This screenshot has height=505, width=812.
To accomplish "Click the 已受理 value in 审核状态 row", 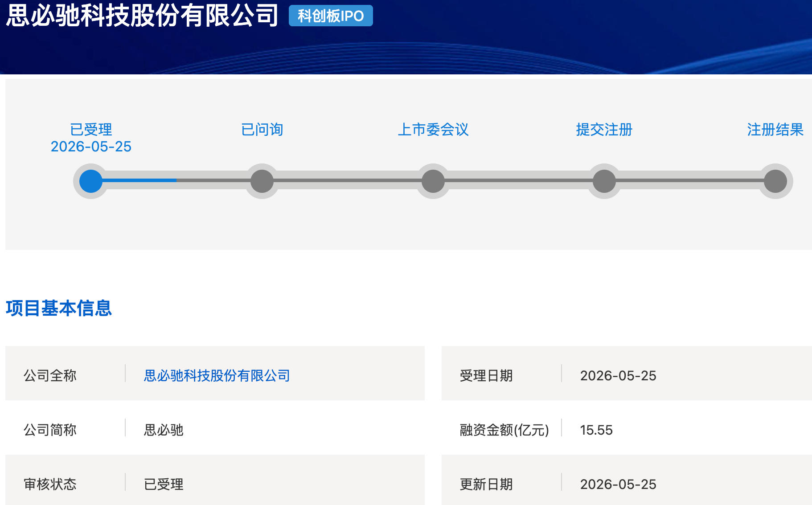I will point(164,484).
